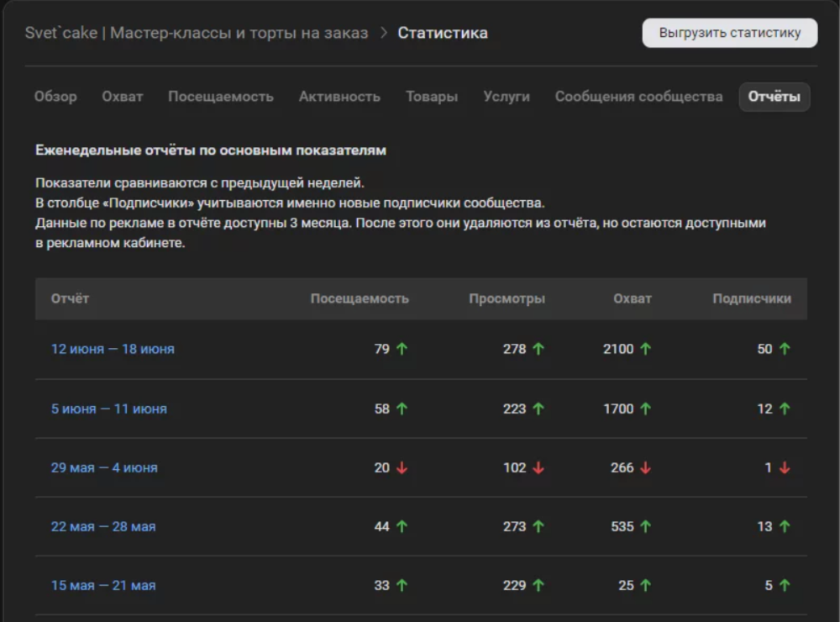This screenshot has height=622, width=840.
Task: Open the 29 мая — 4 июня report
Action: [104, 468]
